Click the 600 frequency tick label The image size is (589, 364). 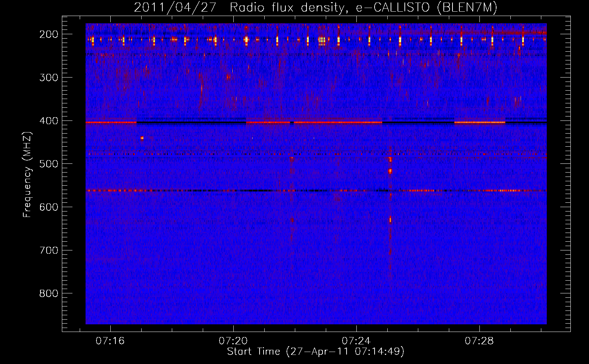click(x=49, y=207)
